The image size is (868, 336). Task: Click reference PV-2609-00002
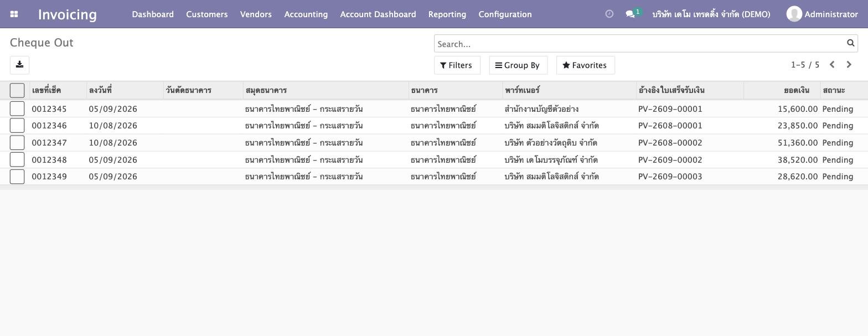pos(670,160)
